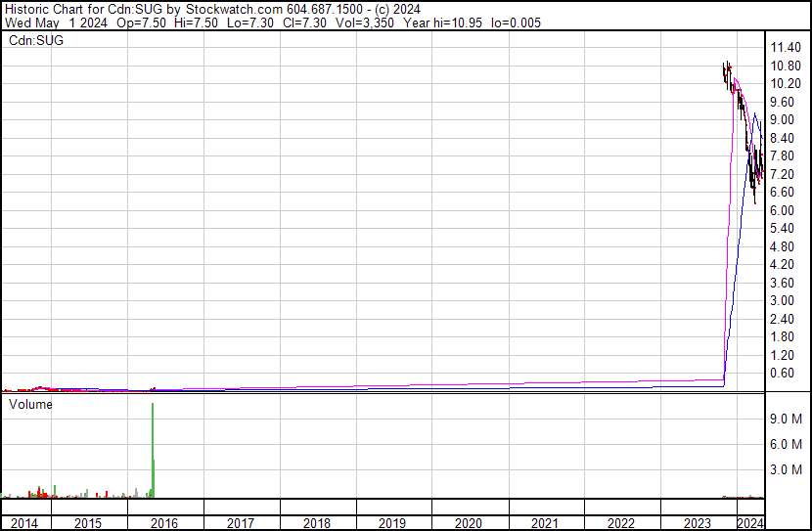Click the lo=0.005 year low value

(516, 22)
